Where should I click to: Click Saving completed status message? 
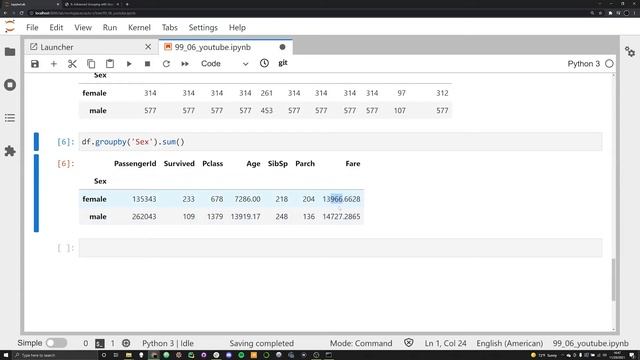(262, 343)
